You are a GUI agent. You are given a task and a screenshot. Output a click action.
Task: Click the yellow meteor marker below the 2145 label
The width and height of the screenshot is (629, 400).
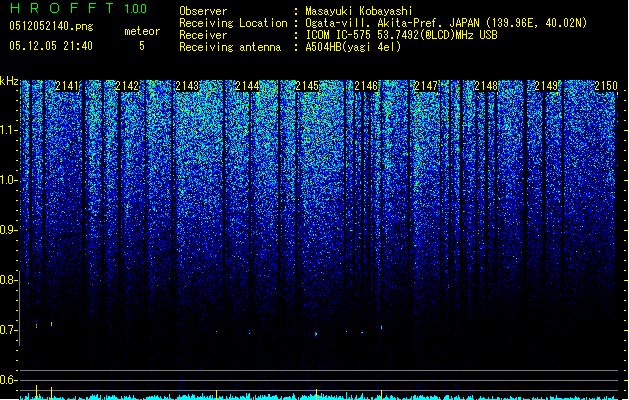click(317, 394)
